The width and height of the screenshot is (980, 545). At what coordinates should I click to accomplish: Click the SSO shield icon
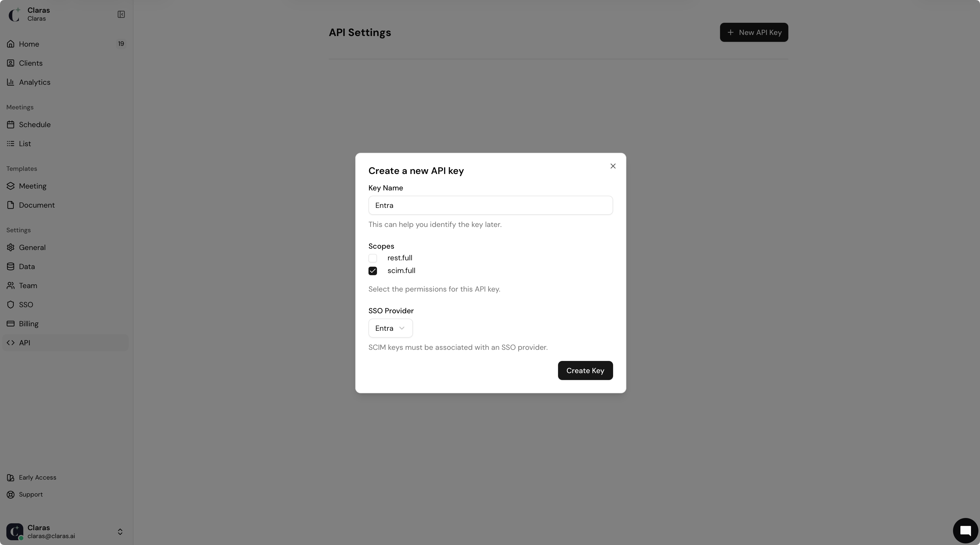(11, 305)
